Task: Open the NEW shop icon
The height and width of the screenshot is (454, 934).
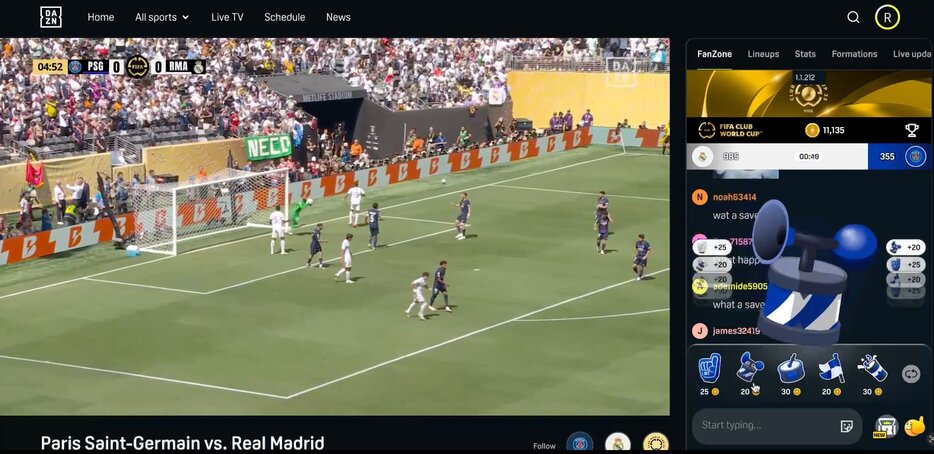Action: tap(886, 427)
